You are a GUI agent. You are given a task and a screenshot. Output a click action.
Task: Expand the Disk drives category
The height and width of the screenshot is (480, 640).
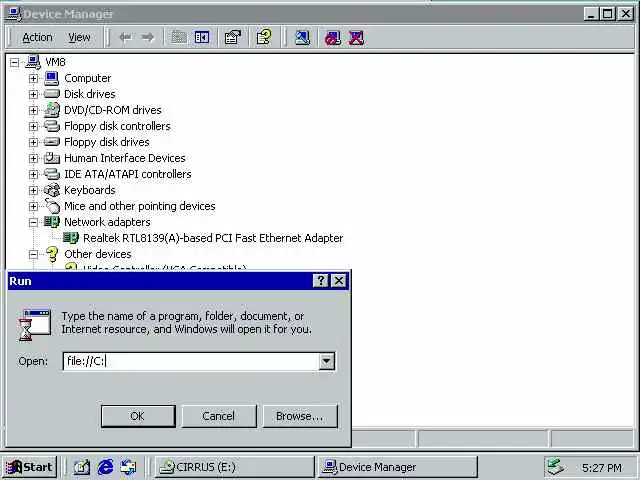[x=33, y=94]
